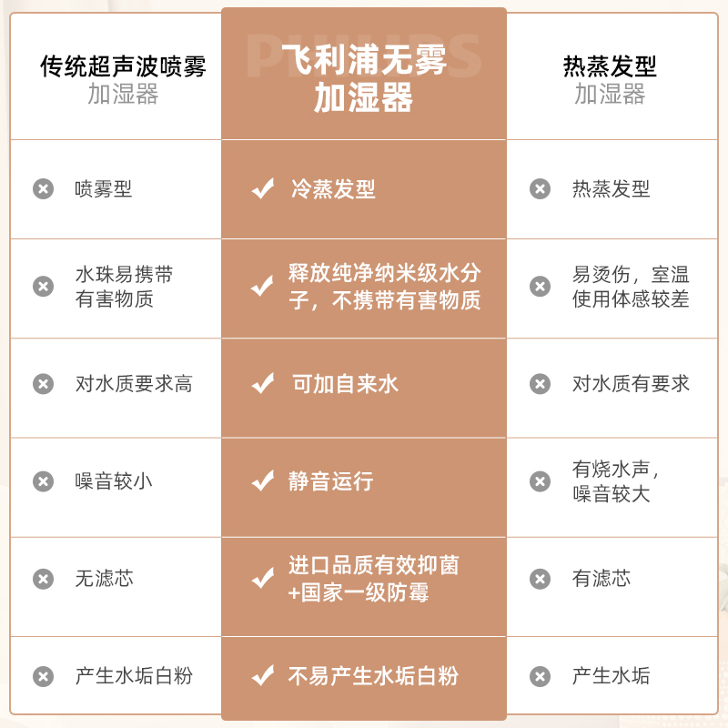The width and height of the screenshot is (728, 728).
Task: Click the X icon next to 对水质要求高
Action: pyautogui.click(x=43, y=384)
